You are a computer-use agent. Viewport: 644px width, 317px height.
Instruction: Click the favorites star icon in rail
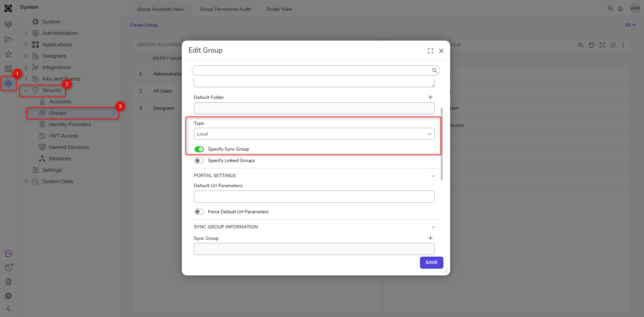8,54
